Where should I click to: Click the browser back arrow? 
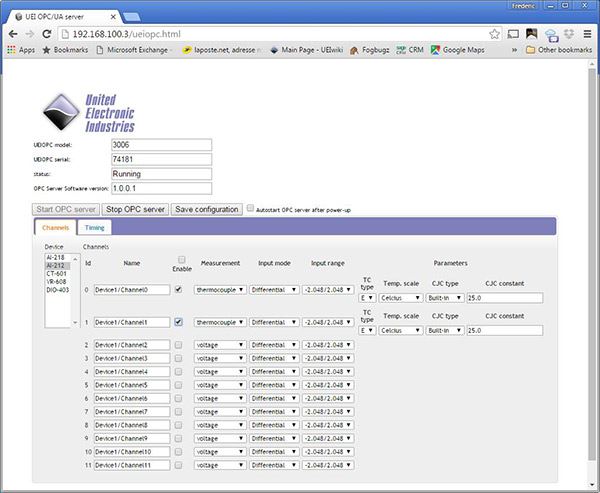[12, 32]
